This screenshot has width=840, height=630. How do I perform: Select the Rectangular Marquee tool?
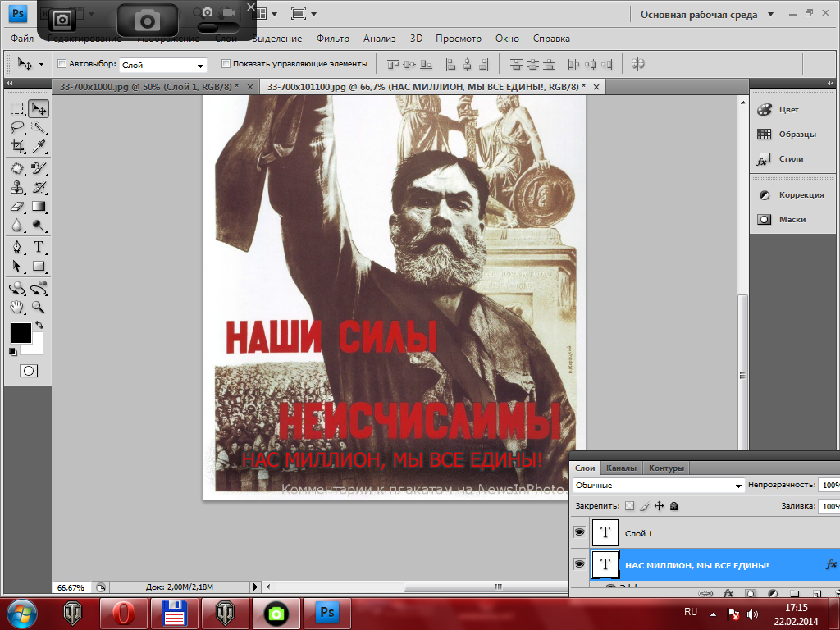coord(17,108)
